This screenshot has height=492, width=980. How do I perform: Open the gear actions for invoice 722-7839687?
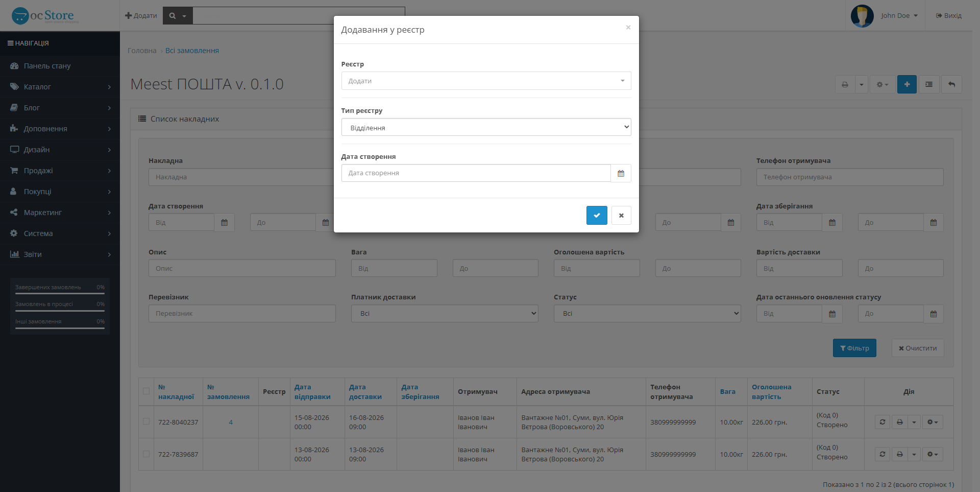click(x=933, y=454)
